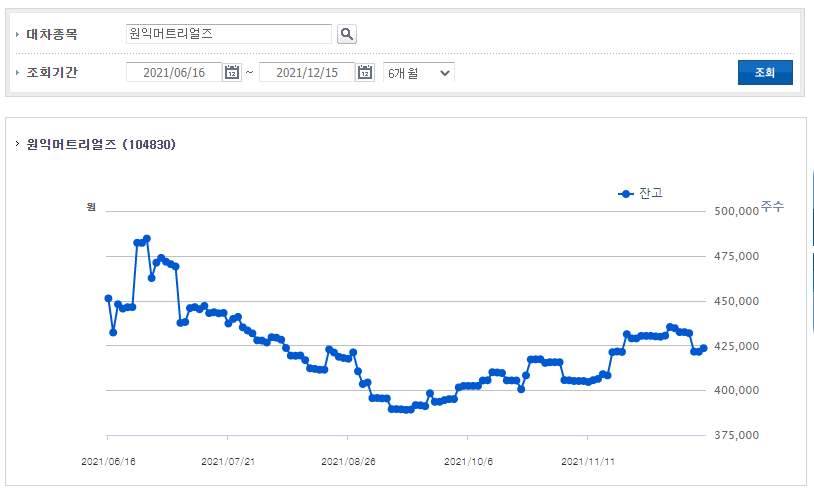
Task: Click the 조회기간 label
Action: [x=52, y=72]
